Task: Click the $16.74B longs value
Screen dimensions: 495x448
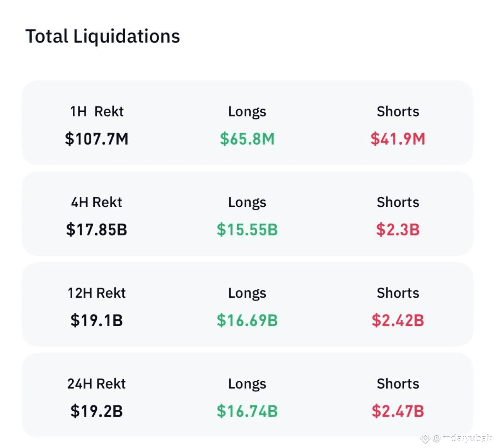Action: pyautogui.click(x=247, y=411)
